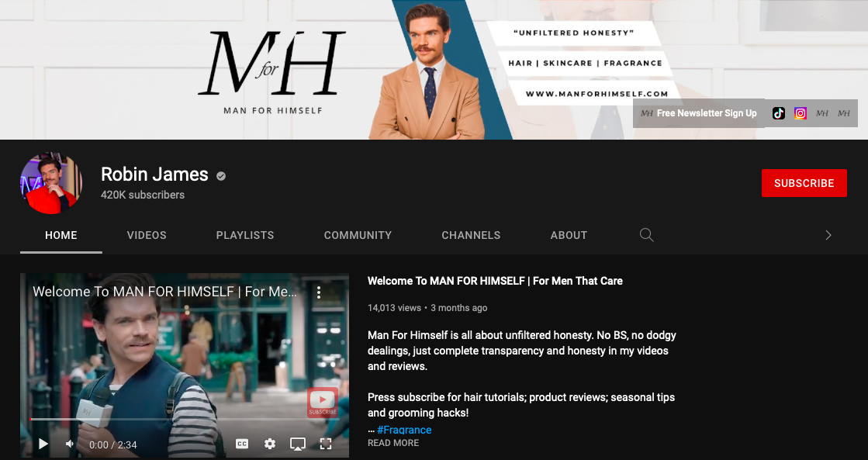Click the AirPlay cast icon on video

298,444
